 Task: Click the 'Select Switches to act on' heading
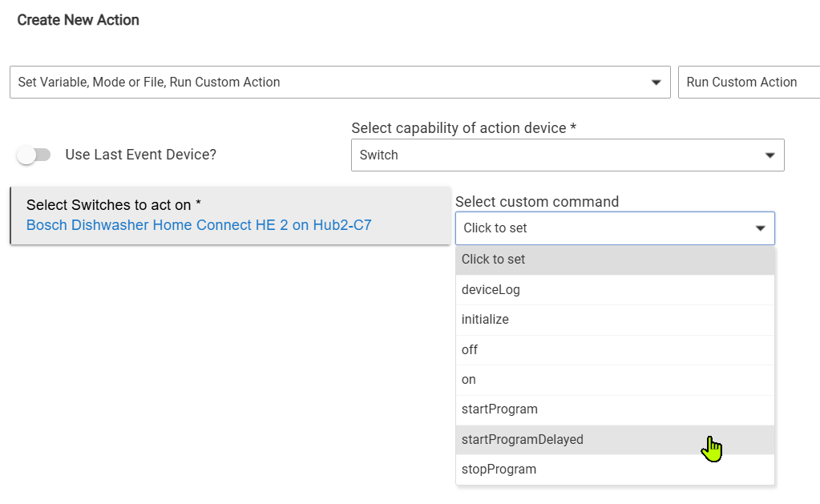pyautogui.click(x=113, y=205)
